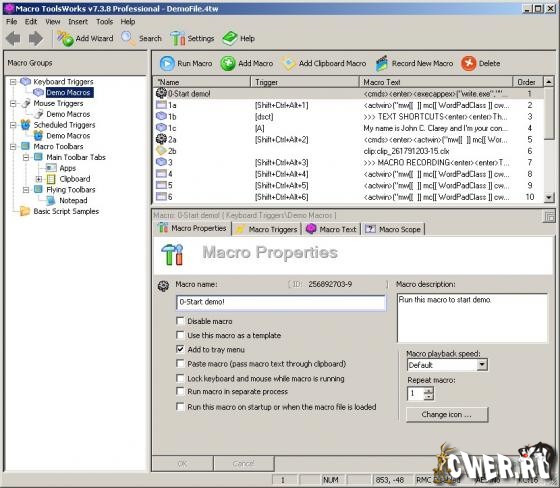Open the Insert menu
Viewport: 560px width, 488px height.
[78, 22]
